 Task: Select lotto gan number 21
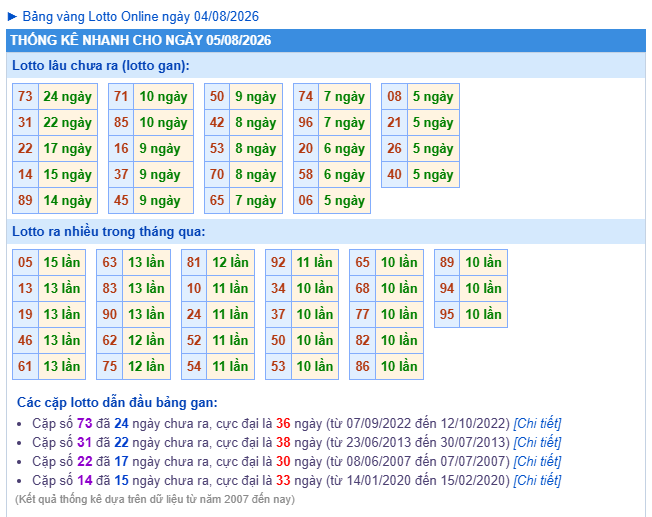(x=394, y=122)
